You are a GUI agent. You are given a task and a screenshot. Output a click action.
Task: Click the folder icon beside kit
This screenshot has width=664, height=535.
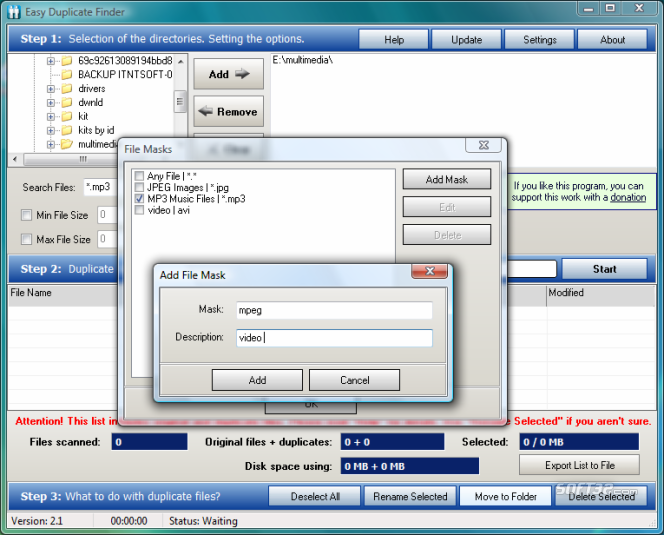tap(66, 116)
